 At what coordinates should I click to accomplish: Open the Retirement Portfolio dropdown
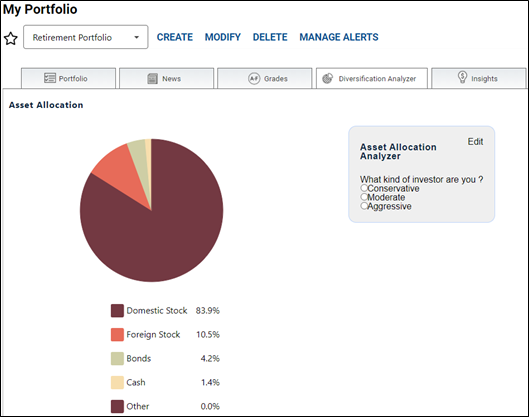coord(85,37)
